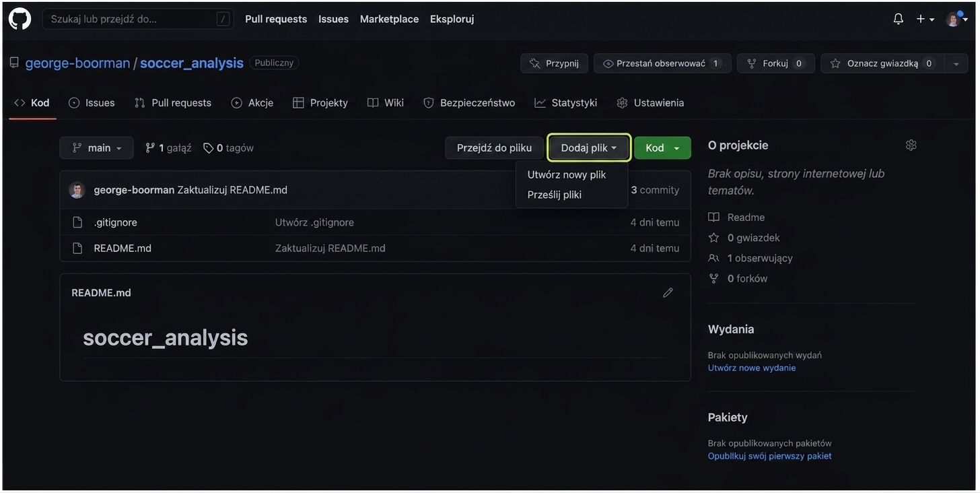Focus the 'Szukaj lub przejdź do' search field

pos(138,19)
